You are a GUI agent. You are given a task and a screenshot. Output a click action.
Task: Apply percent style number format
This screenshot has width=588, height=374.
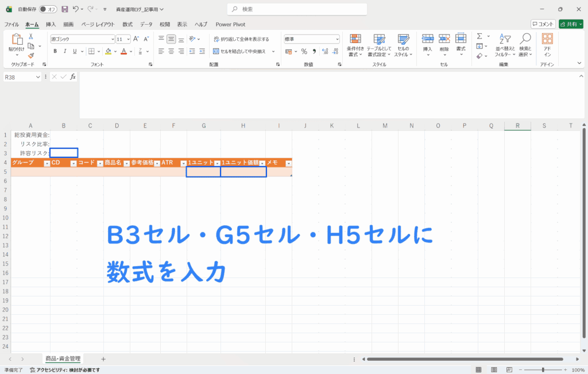tap(304, 51)
